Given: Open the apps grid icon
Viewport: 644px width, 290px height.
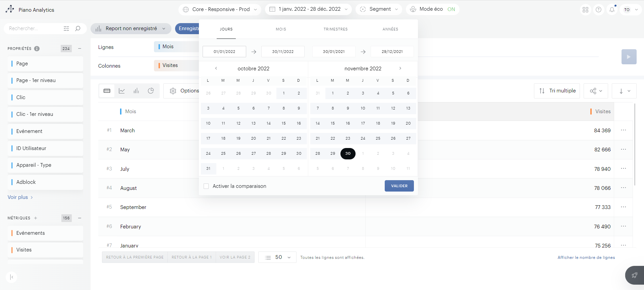Looking at the screenshot, I should point(585,10).
